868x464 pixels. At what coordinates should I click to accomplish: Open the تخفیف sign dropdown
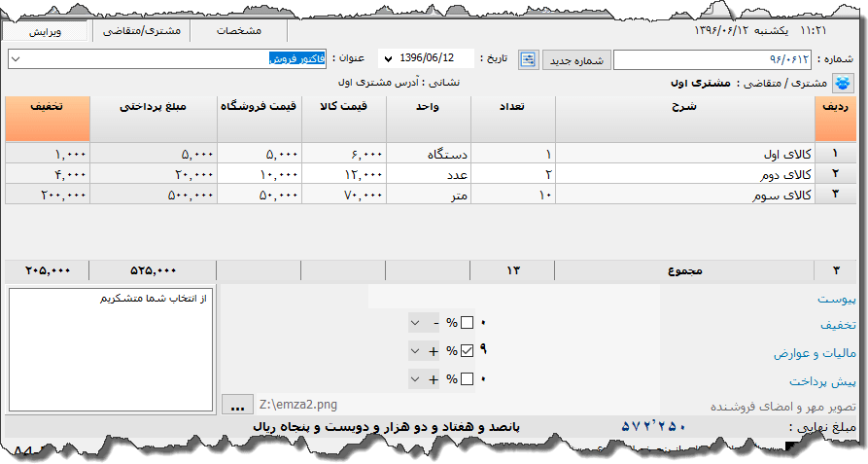[x=424, y=323]
